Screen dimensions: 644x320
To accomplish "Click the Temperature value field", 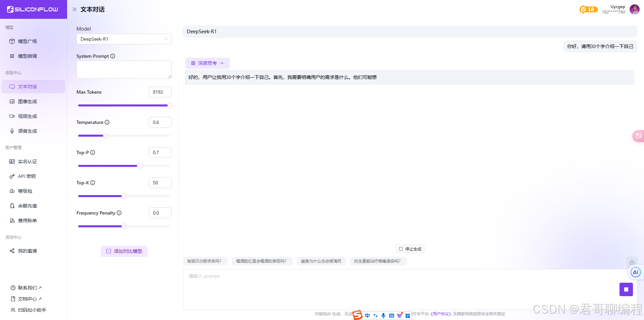I will [160, 122].
